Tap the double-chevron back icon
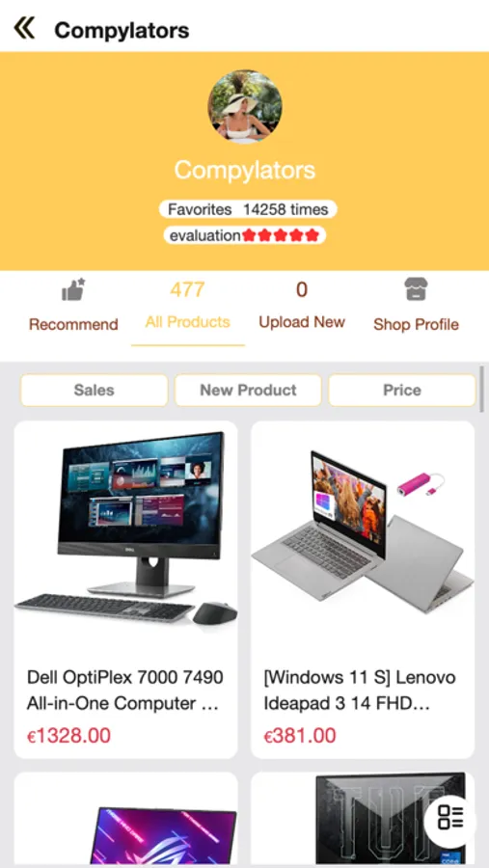This screenshot has width=489, height=868. 24,28
